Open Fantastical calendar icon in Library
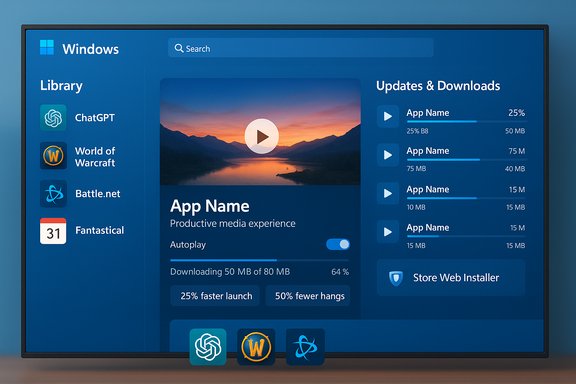576x384 pixels. pos(53,231)
